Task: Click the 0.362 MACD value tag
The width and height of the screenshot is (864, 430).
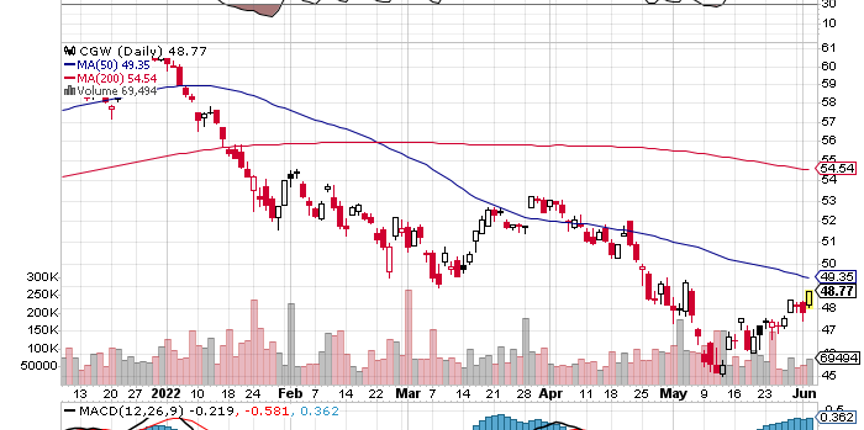Action: (x=835, y=418)
